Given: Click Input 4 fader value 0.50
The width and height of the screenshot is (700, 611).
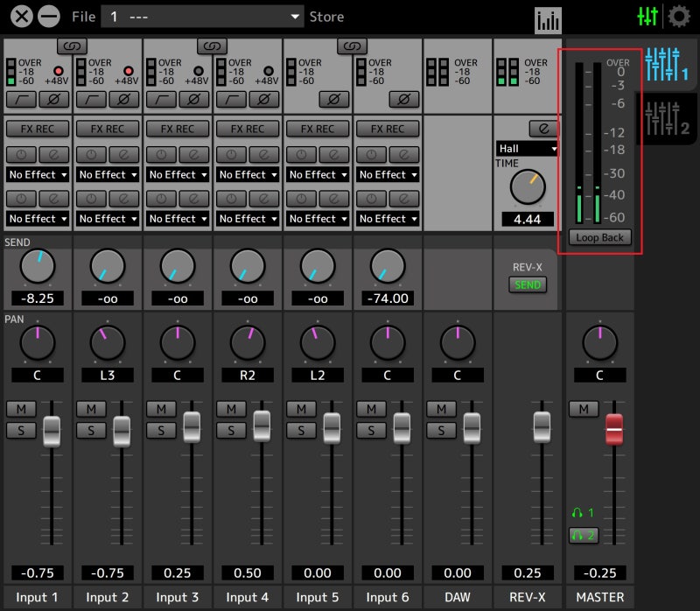Looking at the screenshot, I should click(x=248, y=572).
